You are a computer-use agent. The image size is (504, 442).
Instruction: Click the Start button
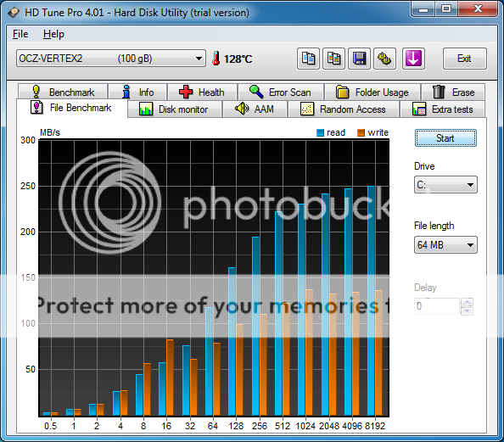tap(445, 138)
